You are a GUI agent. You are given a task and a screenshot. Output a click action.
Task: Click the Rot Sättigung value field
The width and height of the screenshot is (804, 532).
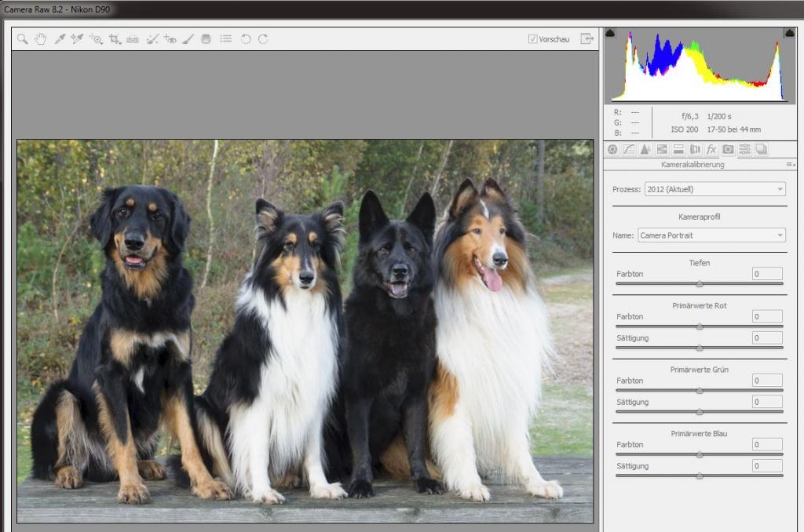coord(767,337)
